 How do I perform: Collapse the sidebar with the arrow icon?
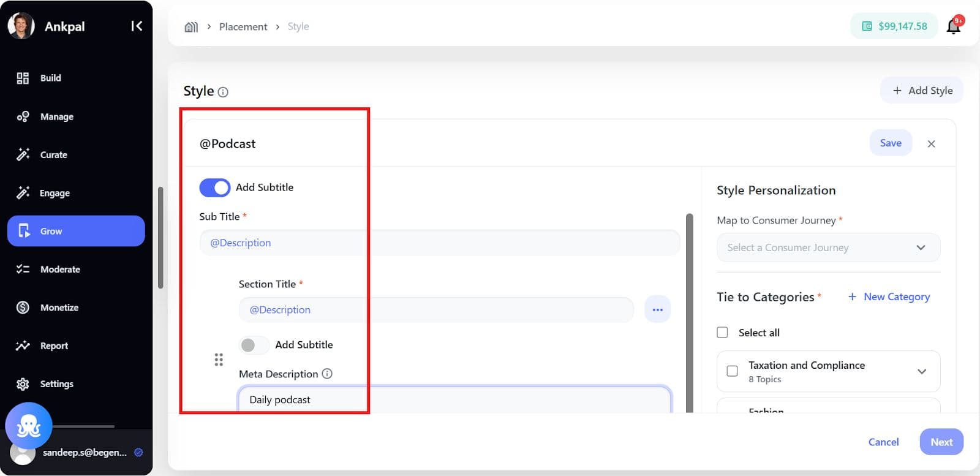tap(137, 26)
